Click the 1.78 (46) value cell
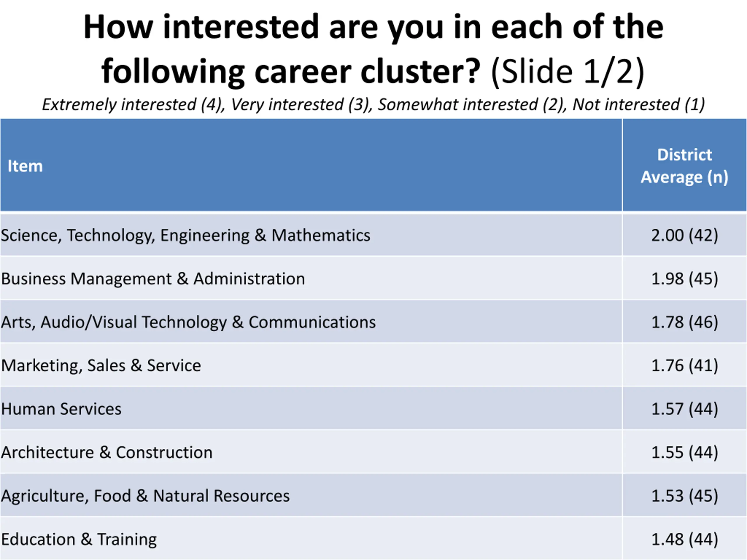 pos(685,322)
